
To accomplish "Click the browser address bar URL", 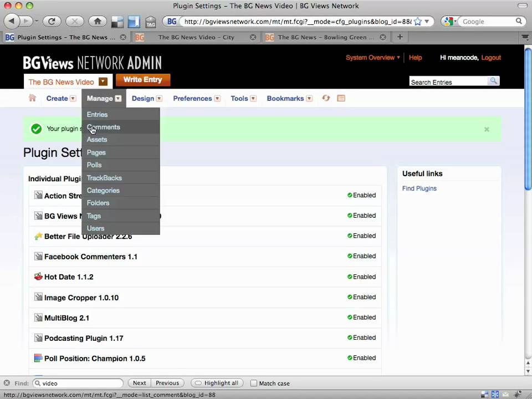I will (298, 22).
